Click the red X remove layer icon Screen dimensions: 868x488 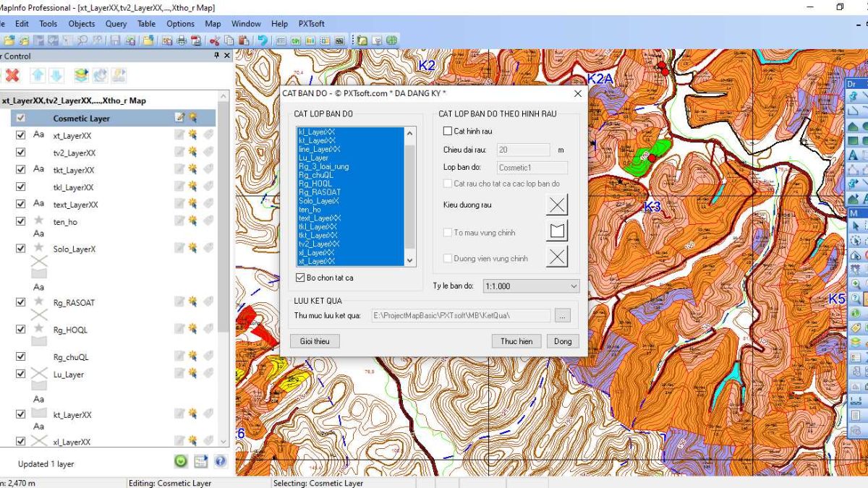(12, 75)
